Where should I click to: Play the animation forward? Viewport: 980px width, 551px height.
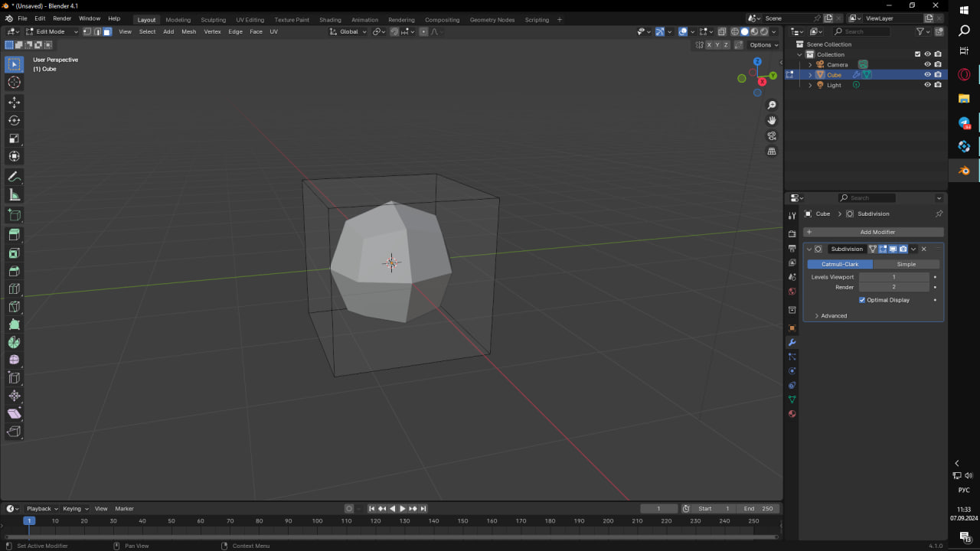(403, 509)
